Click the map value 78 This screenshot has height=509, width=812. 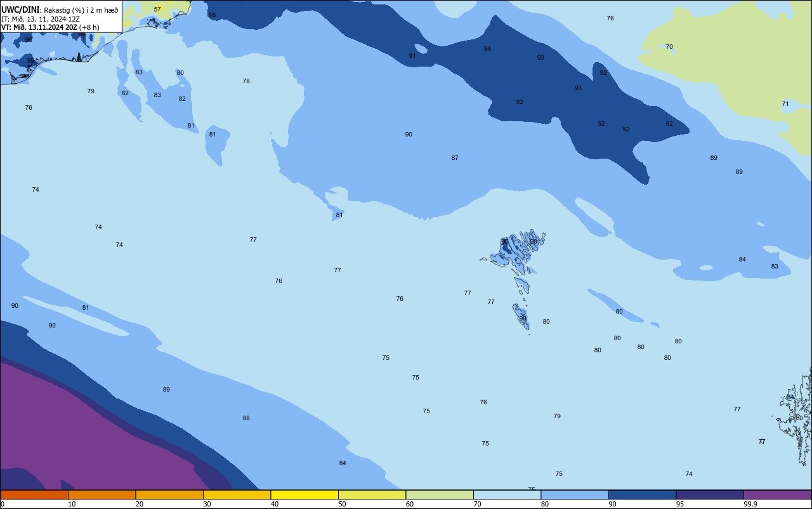tap(246, 81)
